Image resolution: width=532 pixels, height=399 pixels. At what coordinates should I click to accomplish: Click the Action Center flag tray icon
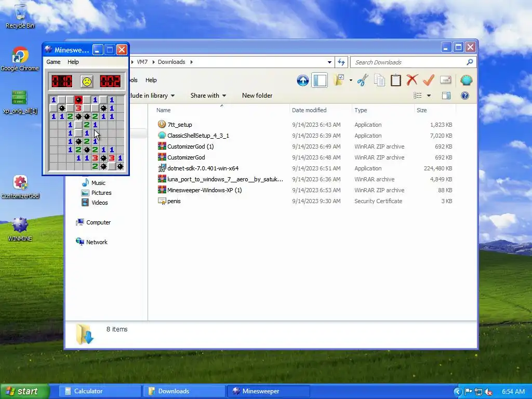pos(469,392)
